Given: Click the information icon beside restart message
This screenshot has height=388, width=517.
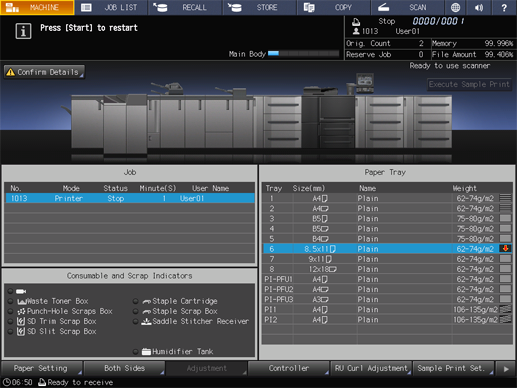Looking at the screenshot, I should 23,31.
